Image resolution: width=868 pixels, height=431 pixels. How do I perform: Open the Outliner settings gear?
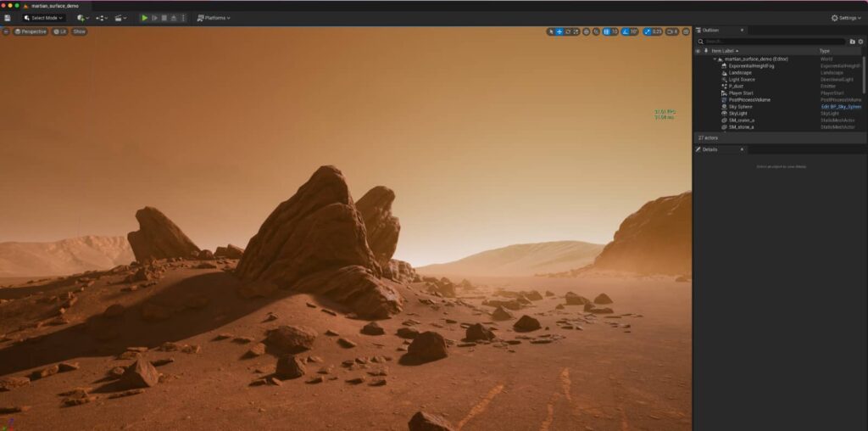tap(860, 41)
